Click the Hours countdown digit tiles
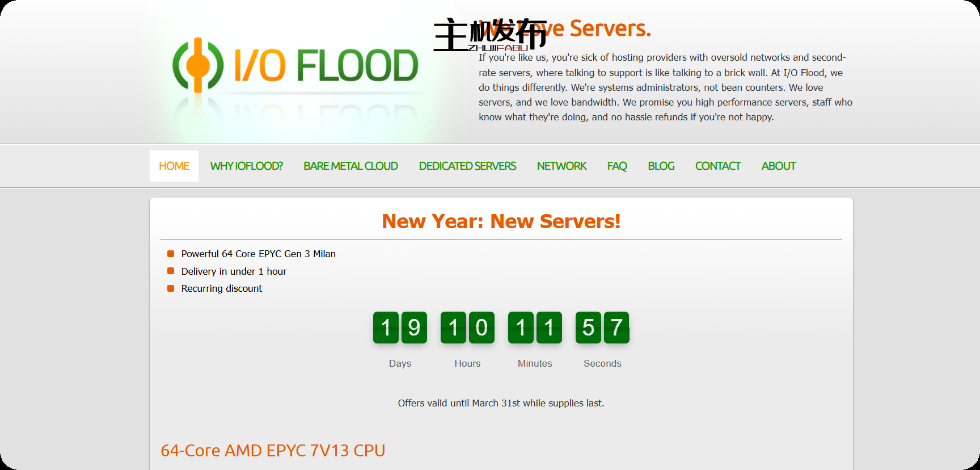 (467, 328)
